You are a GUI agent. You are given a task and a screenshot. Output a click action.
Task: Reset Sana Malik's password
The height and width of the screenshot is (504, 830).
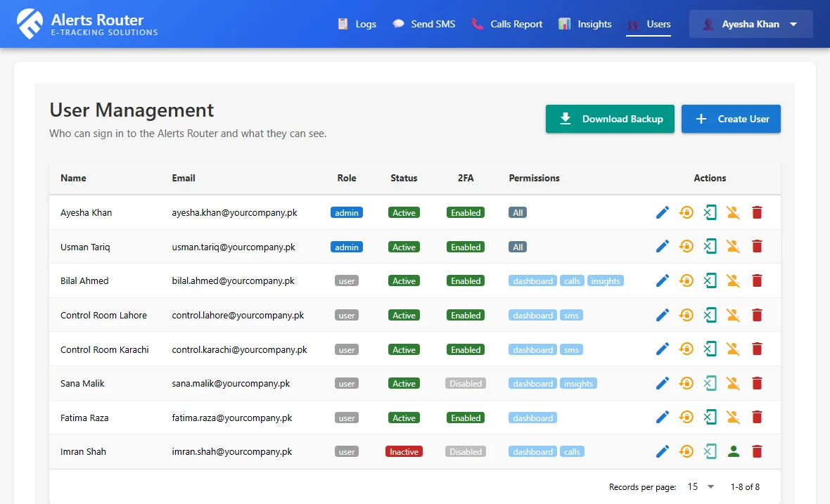686,383
